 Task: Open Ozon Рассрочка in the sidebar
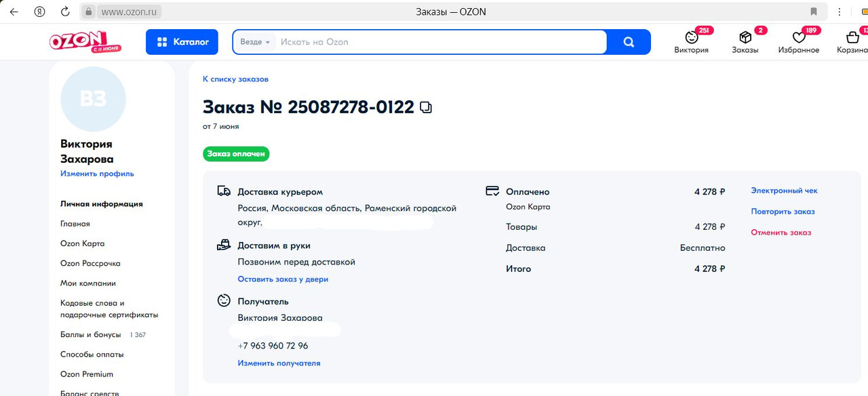point(90,263)
